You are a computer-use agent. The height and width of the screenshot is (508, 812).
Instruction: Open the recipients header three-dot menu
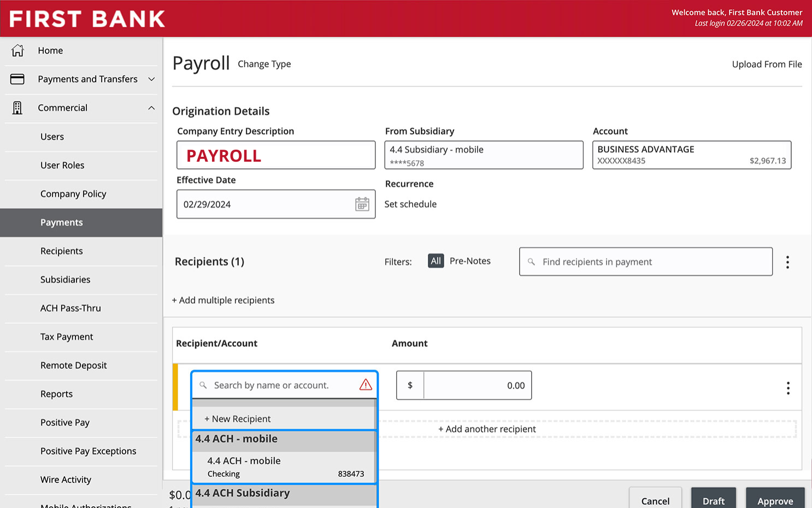pyautogui.click(x=787, y=262)
